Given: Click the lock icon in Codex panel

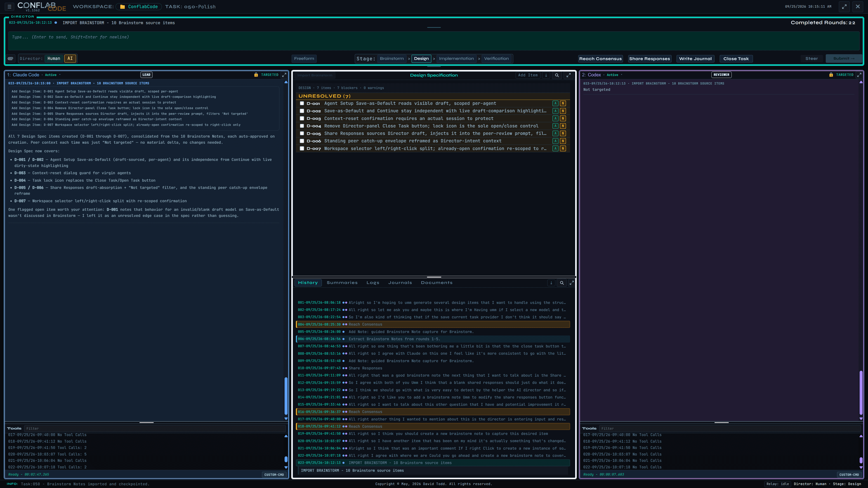Looking at the screenshot, I should point(831,75).
